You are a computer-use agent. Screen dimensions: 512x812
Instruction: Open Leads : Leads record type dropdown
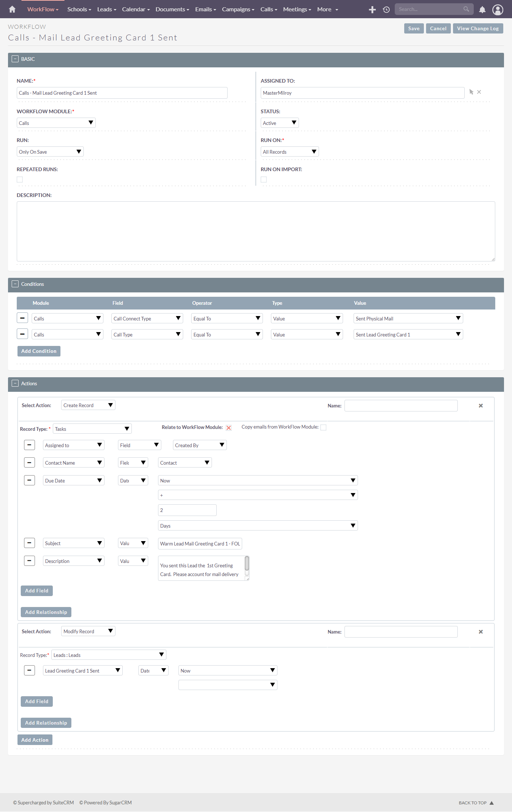point(109,655)
